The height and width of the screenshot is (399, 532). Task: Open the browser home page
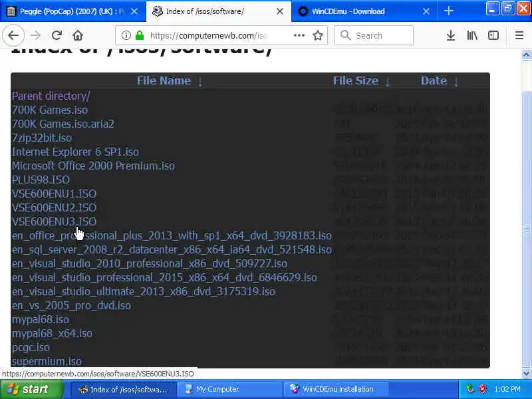[78, 35]
